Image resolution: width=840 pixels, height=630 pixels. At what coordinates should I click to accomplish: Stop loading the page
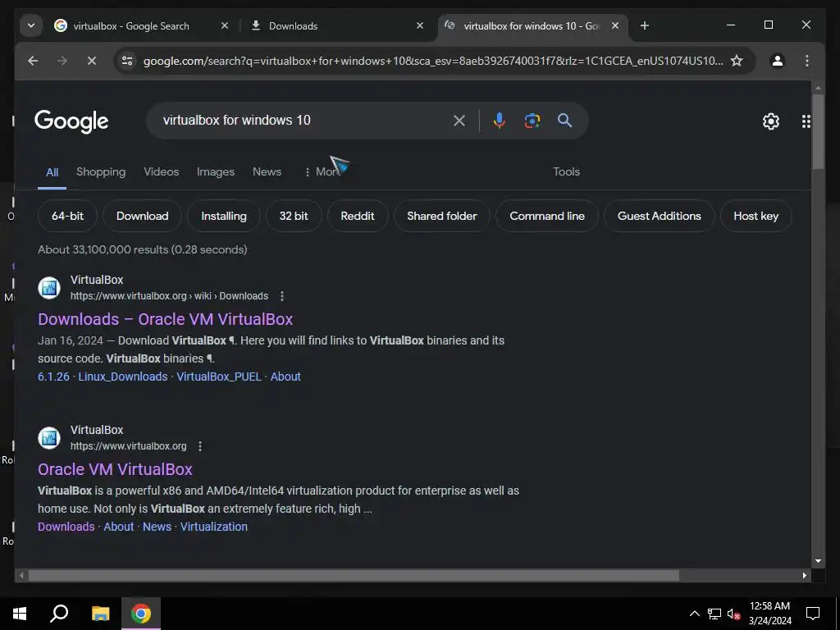92,61
